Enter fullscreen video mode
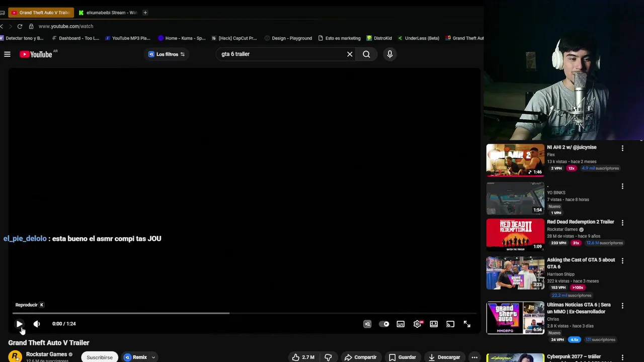This screenshot has height=362, width=644. pyautogui.click(x=467, y=324)
